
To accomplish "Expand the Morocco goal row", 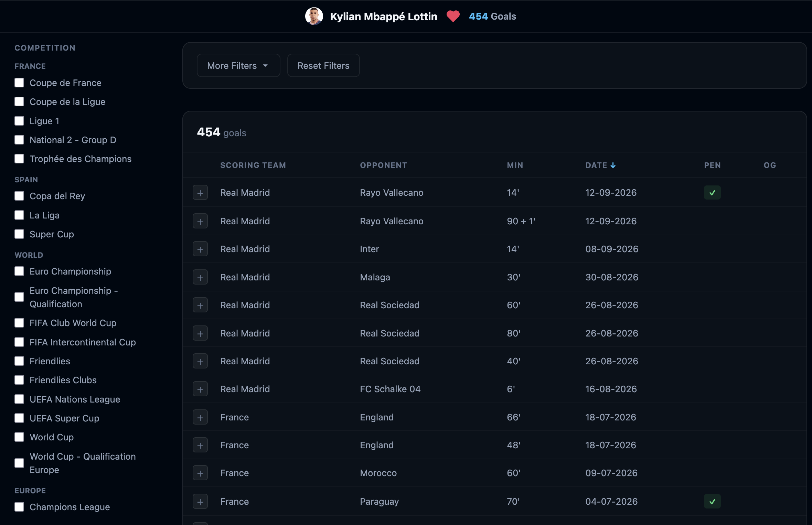I will tap(200, 473).
